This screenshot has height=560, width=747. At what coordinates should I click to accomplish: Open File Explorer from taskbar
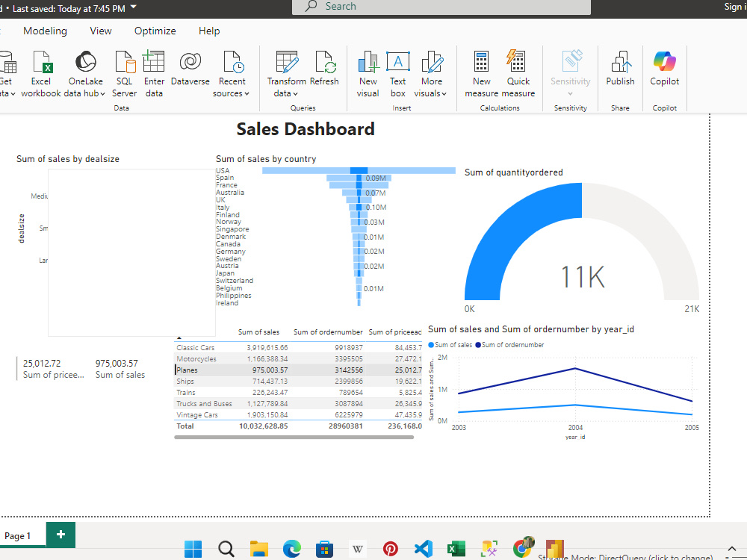259,549
